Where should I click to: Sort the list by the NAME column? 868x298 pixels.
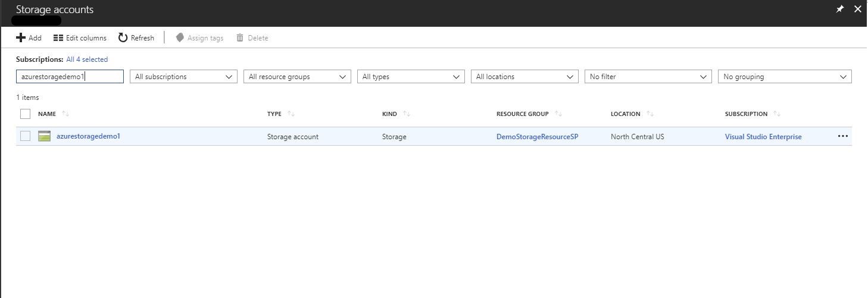tap(47, 114)
